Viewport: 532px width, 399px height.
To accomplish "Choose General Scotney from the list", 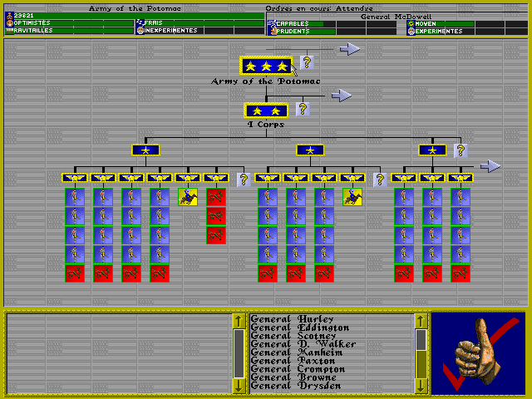I will point(293,336).
